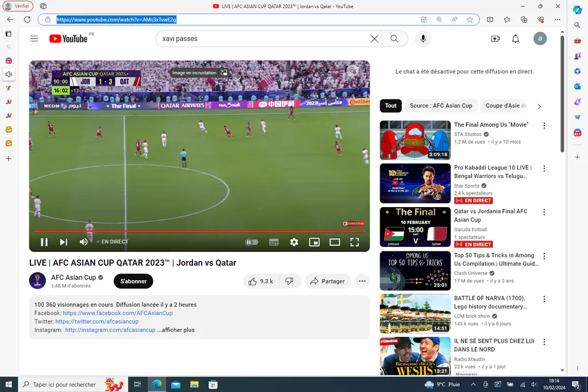Dislike the video with thumbs down
588x392 pixels.
[289, 281]
